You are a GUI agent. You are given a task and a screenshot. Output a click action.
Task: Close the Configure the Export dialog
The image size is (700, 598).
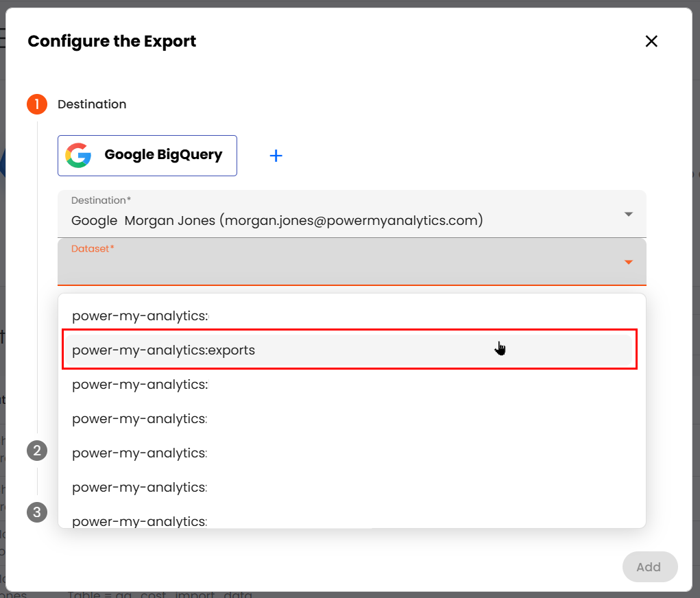point(651,41)
